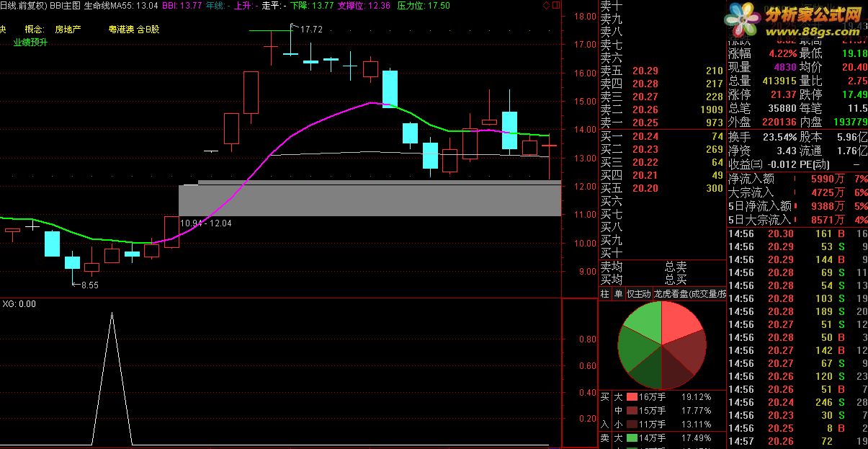
Task: Click the white XG signal spike
Action: [112, 378]
